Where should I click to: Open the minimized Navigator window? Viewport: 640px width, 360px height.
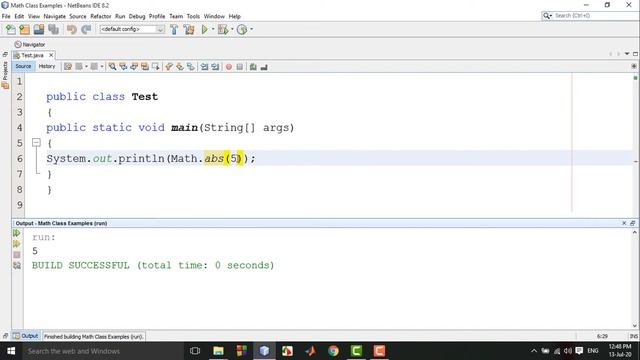pyautogui.click(x=30, y=44)
